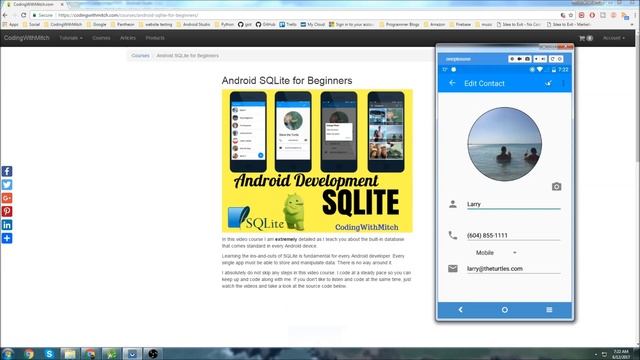Open the Courses nav item
640x360 pixels.
pos(101,38)
